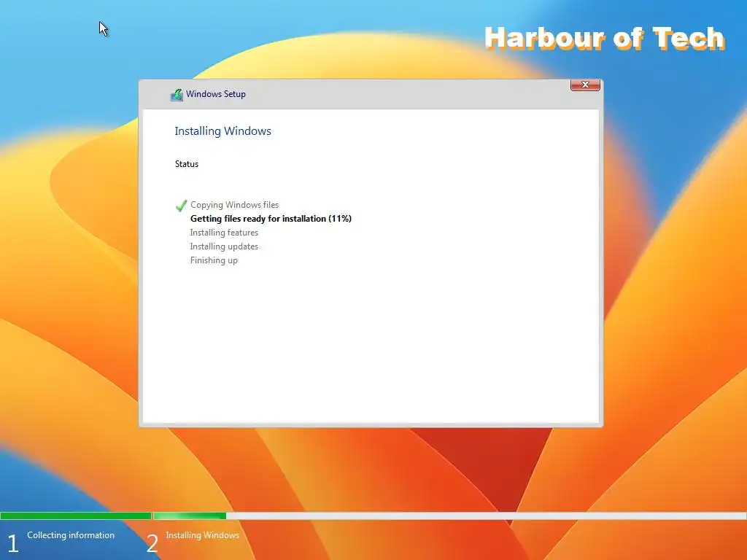Screen dimensions: 747x560
Task: Click 'Getting files ready for installation (11%)'
Action: tap(271, 219)
